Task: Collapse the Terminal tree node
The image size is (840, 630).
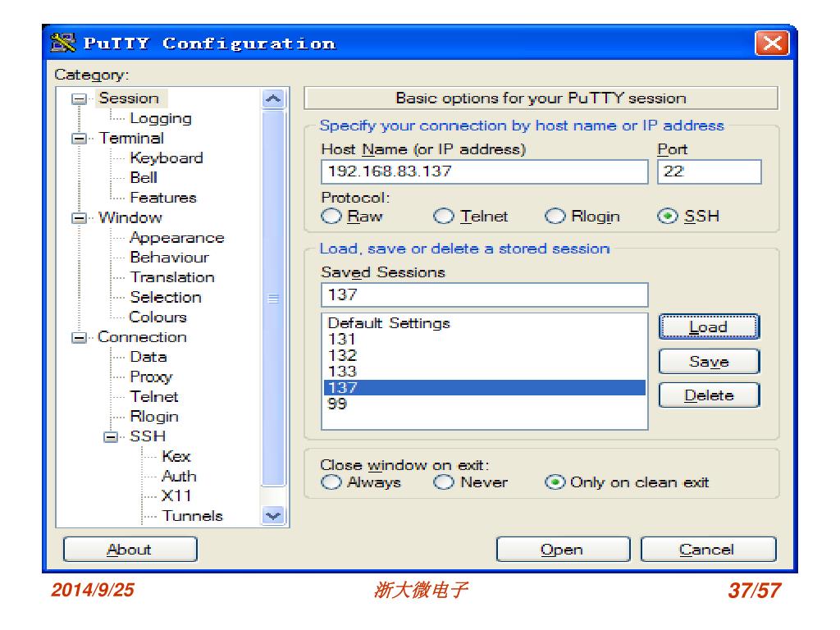Action: (79, 139)
